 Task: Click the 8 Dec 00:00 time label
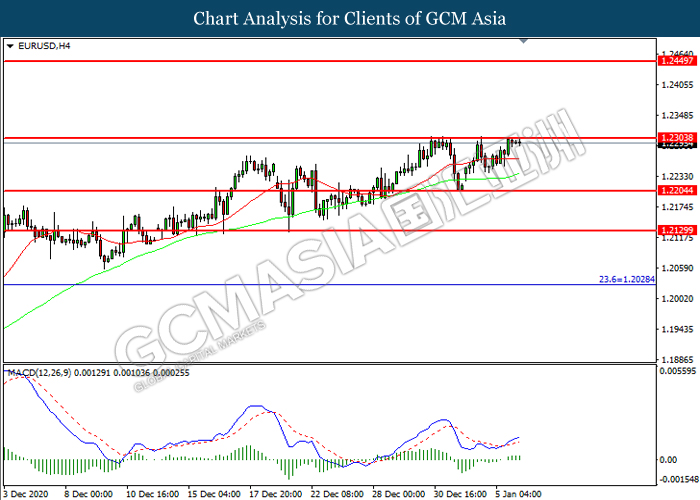point(88,494)
